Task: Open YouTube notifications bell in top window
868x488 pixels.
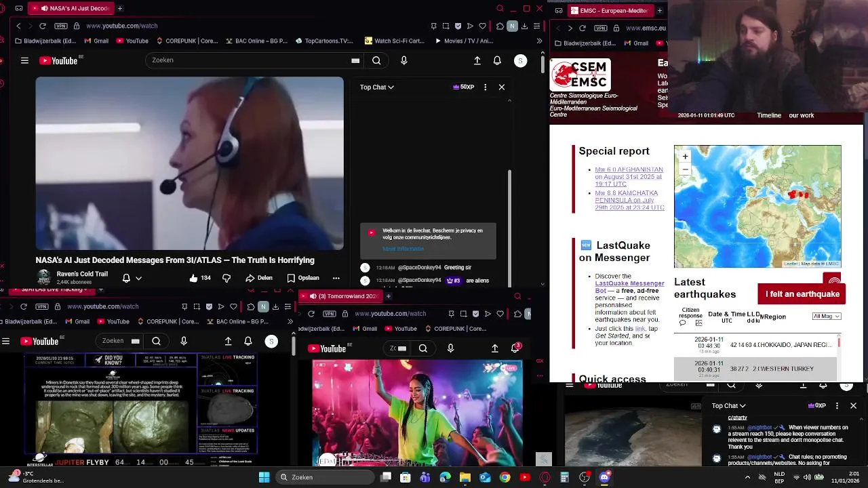Action: click(x=497, y=60)
